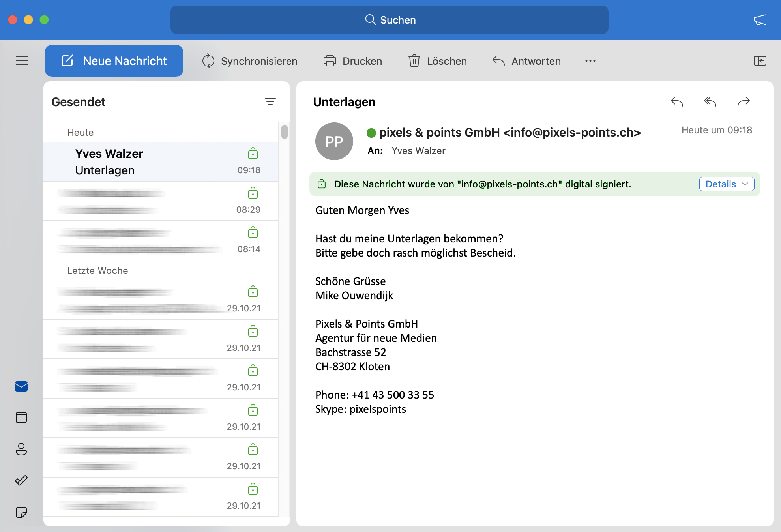The height and width of the screenshot is (532, 781).
Task: Open Contacts view in sidebar
Action: (x=21, y=449)
